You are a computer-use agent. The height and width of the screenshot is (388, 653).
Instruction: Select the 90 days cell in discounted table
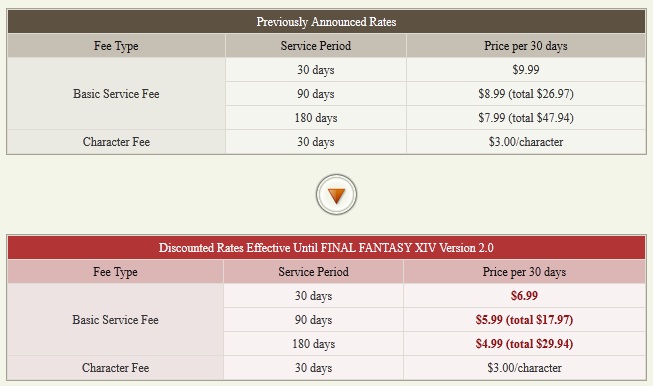coord(313,320)
